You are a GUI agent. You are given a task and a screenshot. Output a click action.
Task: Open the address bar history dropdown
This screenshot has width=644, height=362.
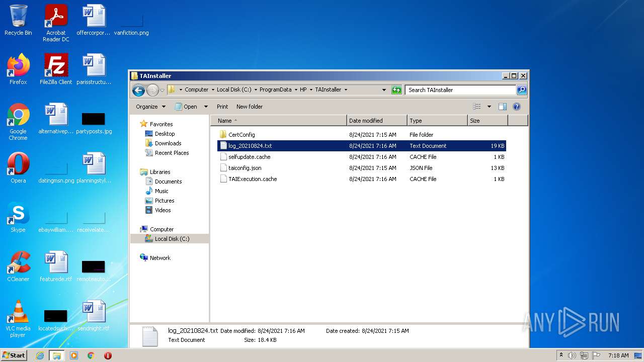(384, 90)
